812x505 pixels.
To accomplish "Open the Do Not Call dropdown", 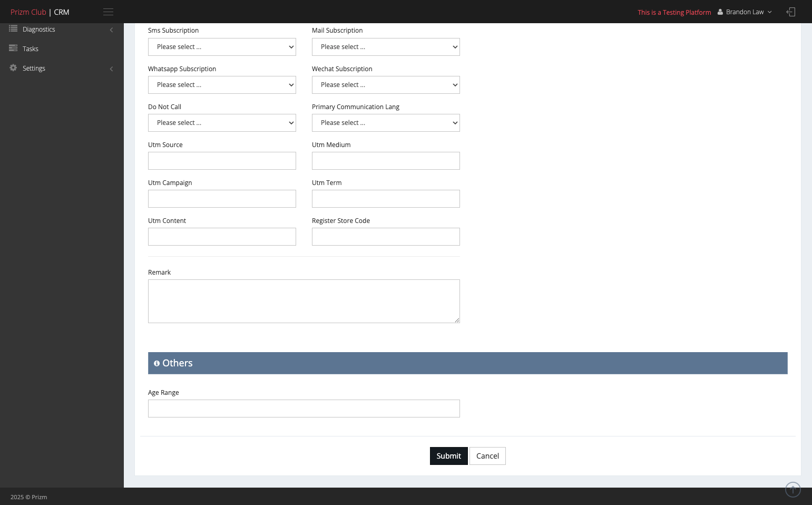I will [222, 123].
